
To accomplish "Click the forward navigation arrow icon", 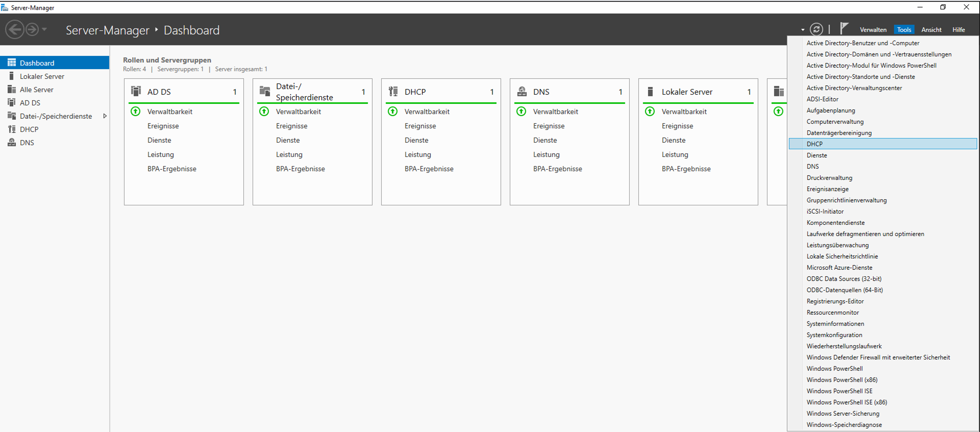I will [x=32, y=29].
